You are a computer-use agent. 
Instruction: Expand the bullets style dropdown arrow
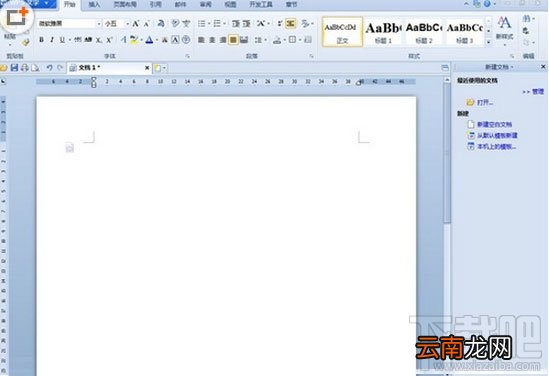pos(209,23)
